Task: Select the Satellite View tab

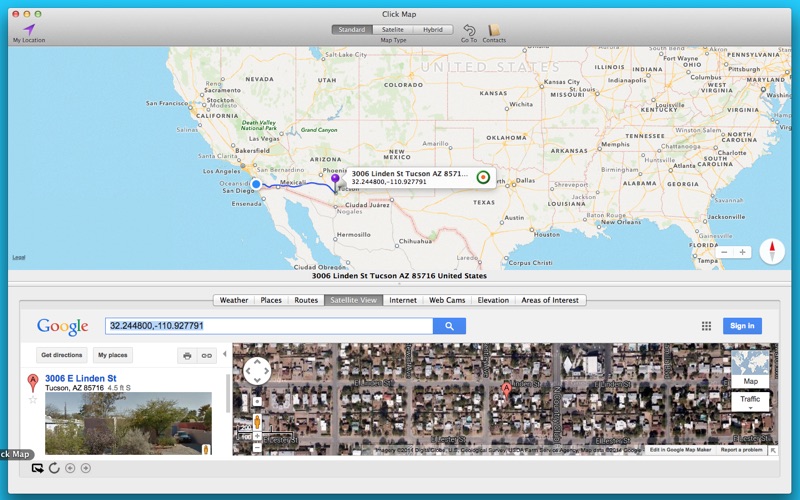Action: click(x=353, y=300)
